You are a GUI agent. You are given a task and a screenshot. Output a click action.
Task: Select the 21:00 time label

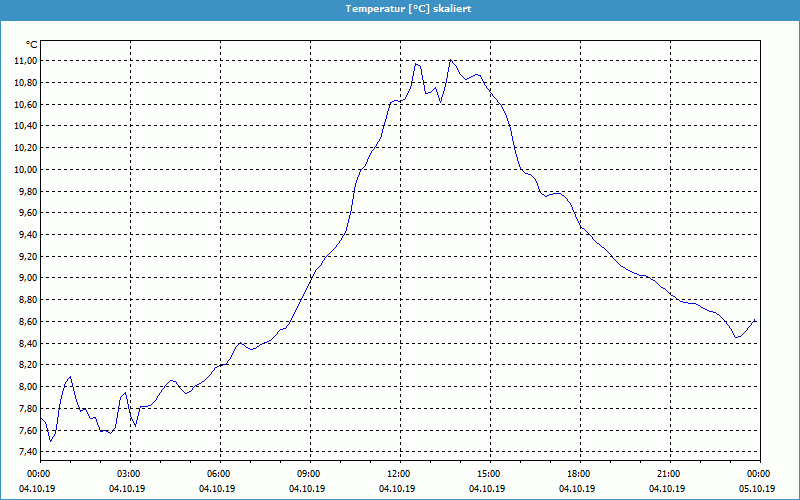point(669,474)
